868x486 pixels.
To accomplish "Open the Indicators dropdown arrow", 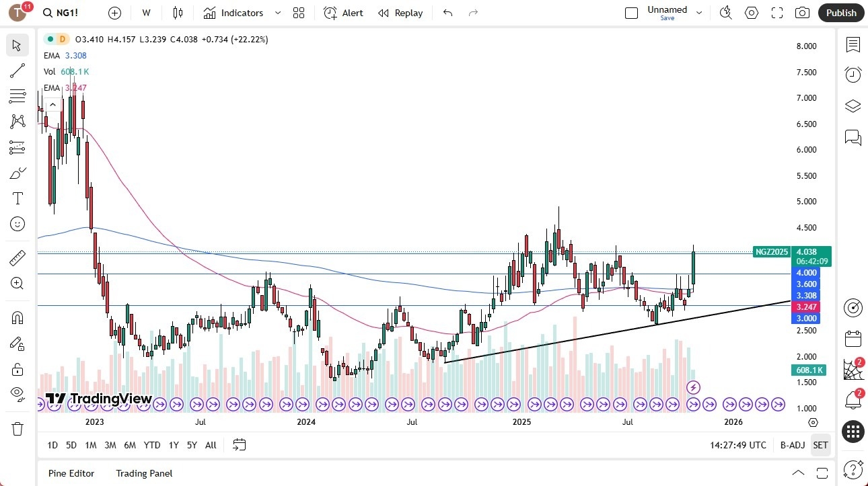I will 277,13.
